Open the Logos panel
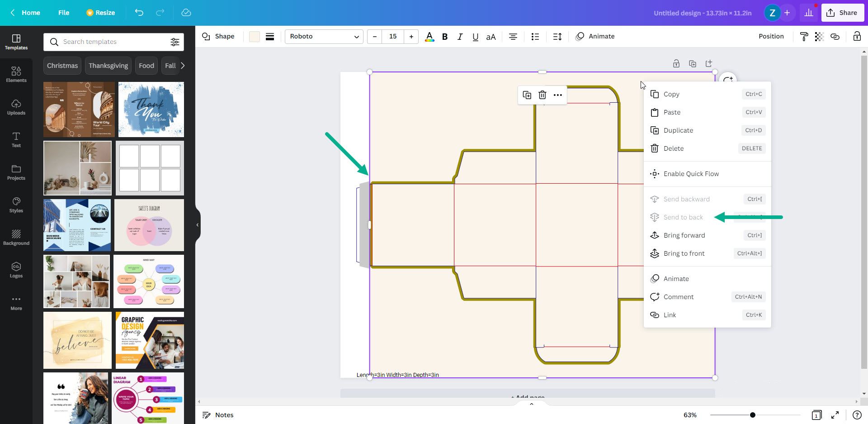Screen dimensions: 868x424 [x=16, y=270]
